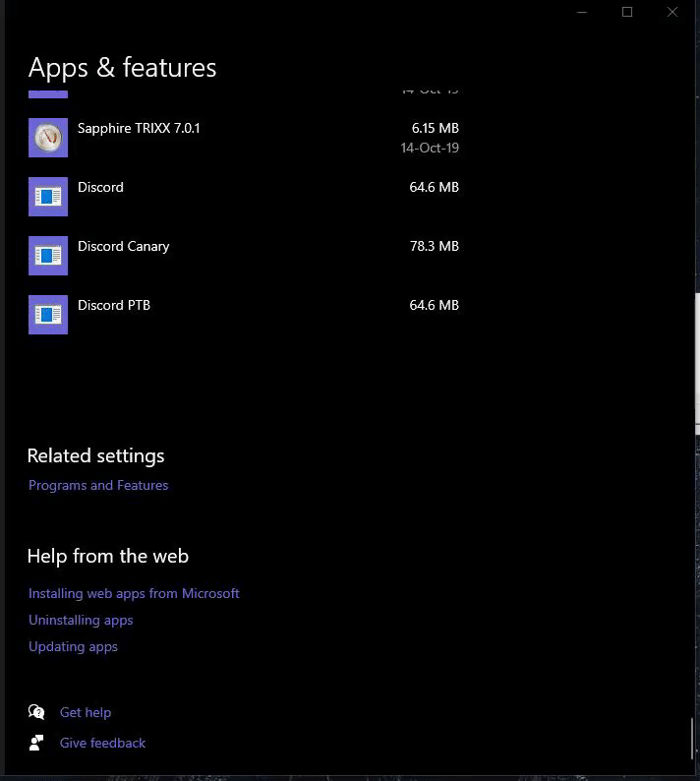
Task: Open the Updating apps help link
Action: [73, 646]
